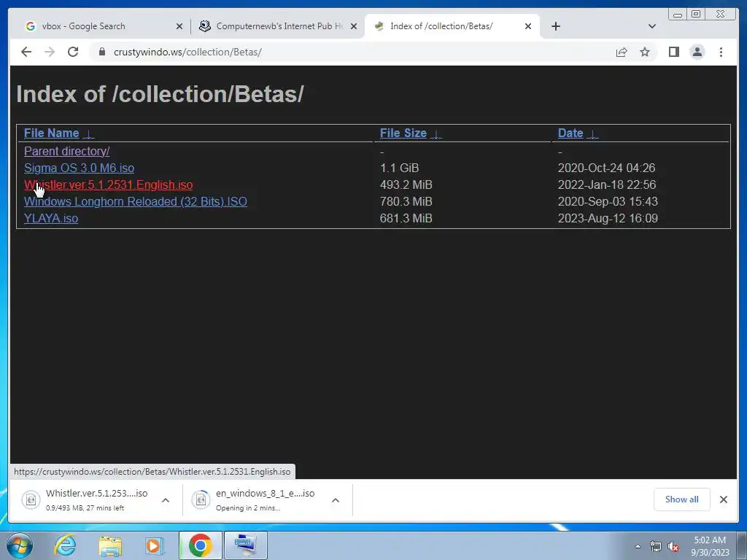The image size is (747, 560).
Task: Close the downloads bar
Action: point(723,499)
